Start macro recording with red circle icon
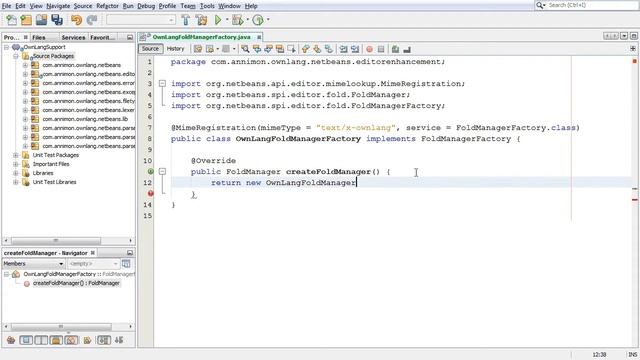The image size is (640, 360). tap(369, 49)
